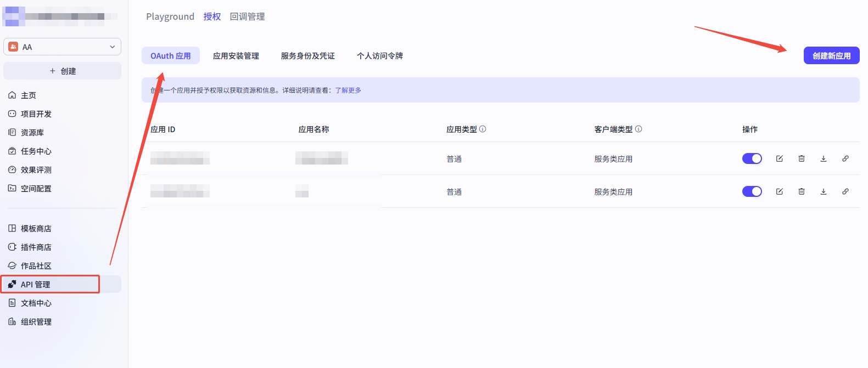Disable the first app's enable toggle
Image resolution: width=868 pixels, height=368 pixels.
[x=752, y=158]
